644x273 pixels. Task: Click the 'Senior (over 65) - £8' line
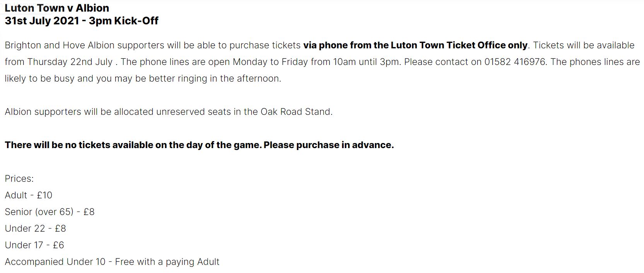[49, 212]
